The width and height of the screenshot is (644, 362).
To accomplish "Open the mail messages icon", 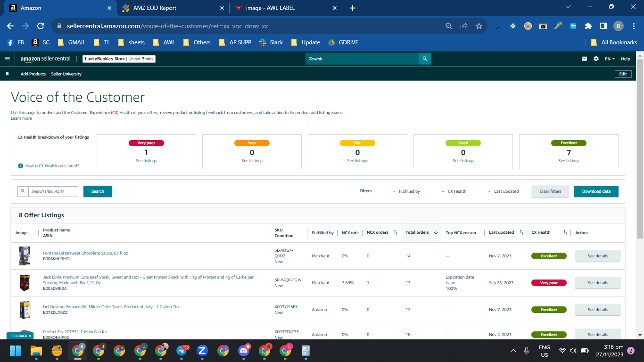I will pos(585,59).
